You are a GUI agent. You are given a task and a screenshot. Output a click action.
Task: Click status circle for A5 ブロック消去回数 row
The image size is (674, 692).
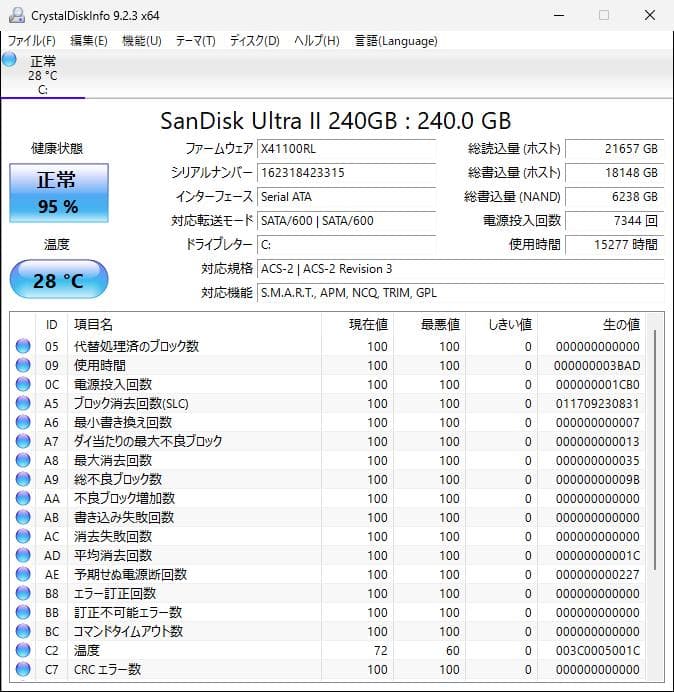tap(23, 403)
